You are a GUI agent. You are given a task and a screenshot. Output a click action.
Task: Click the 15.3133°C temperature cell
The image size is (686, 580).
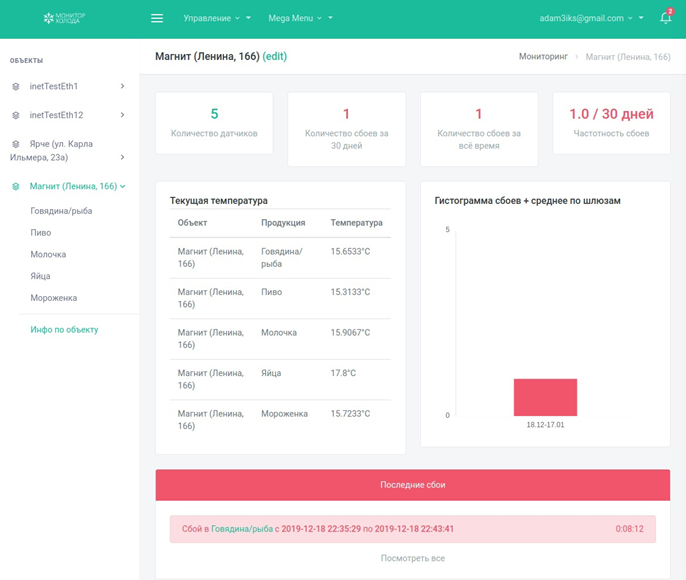(x=350, y=292)
